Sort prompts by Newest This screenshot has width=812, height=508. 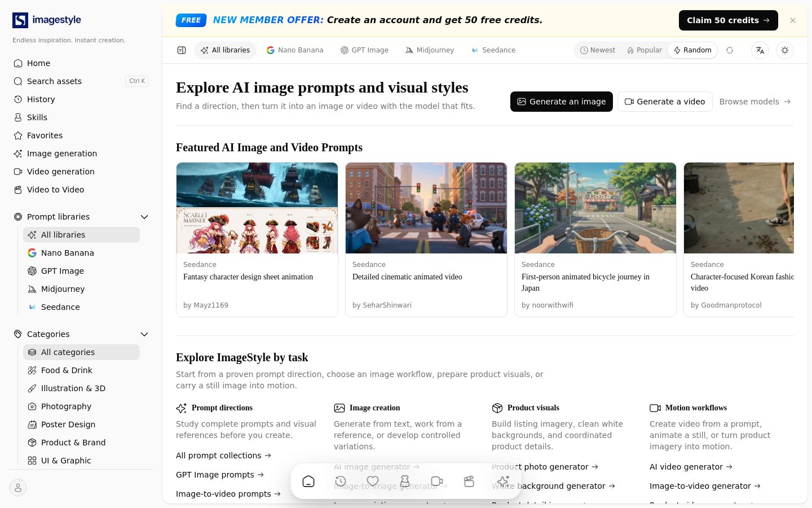tap(598, 50)
